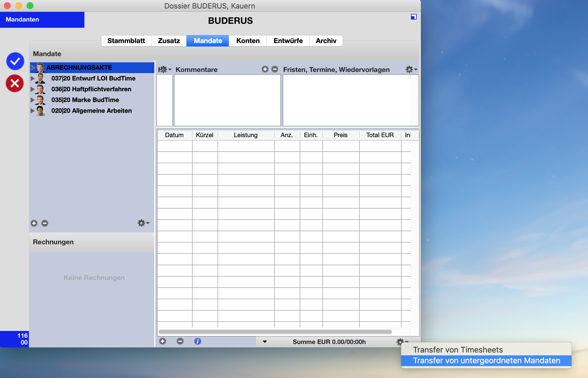Open gear menu for Fristen, Termine, Wiedervorlagen
Viewport: 588px width, 378px height.
(411, 69)
